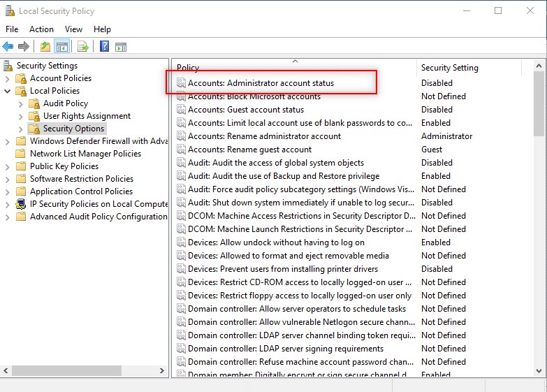The height and width of the screenshot is (392, 547).
Task: Sort by the Security Setting column header
Action: [x=469, y=67]
